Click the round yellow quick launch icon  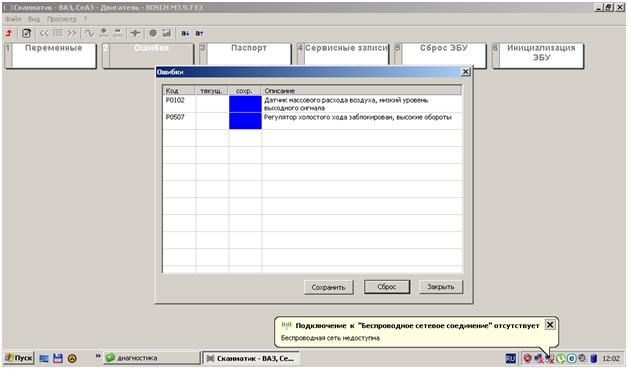point(72,359)
